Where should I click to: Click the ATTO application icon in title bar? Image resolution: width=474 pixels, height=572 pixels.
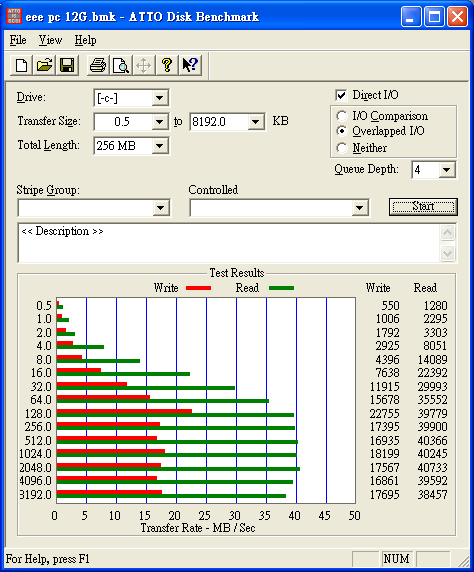point(14,16)
